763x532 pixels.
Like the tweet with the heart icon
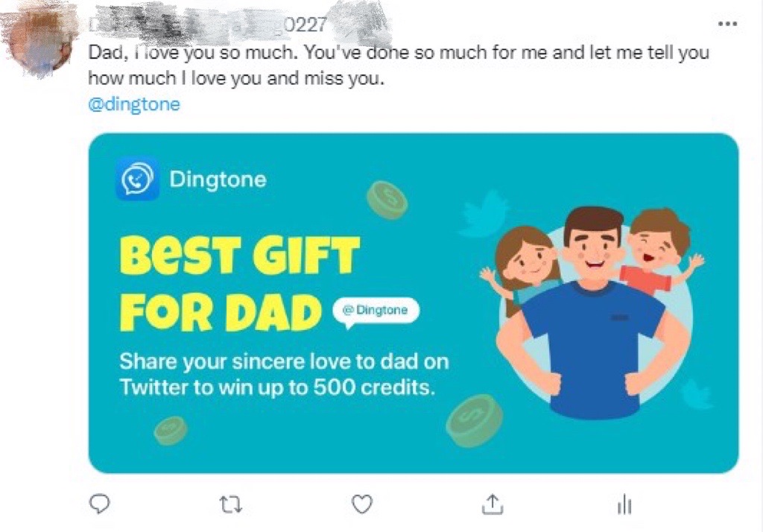pyautogui.click(x=362, y=504)
